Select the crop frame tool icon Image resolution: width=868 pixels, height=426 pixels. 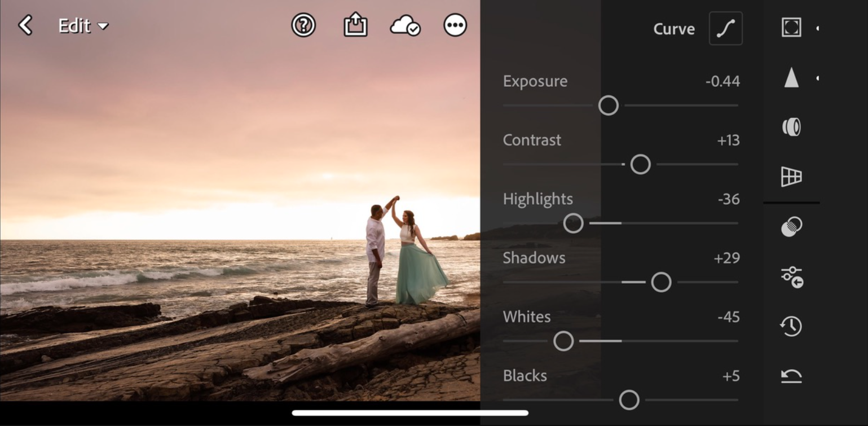tap(791, 27)
